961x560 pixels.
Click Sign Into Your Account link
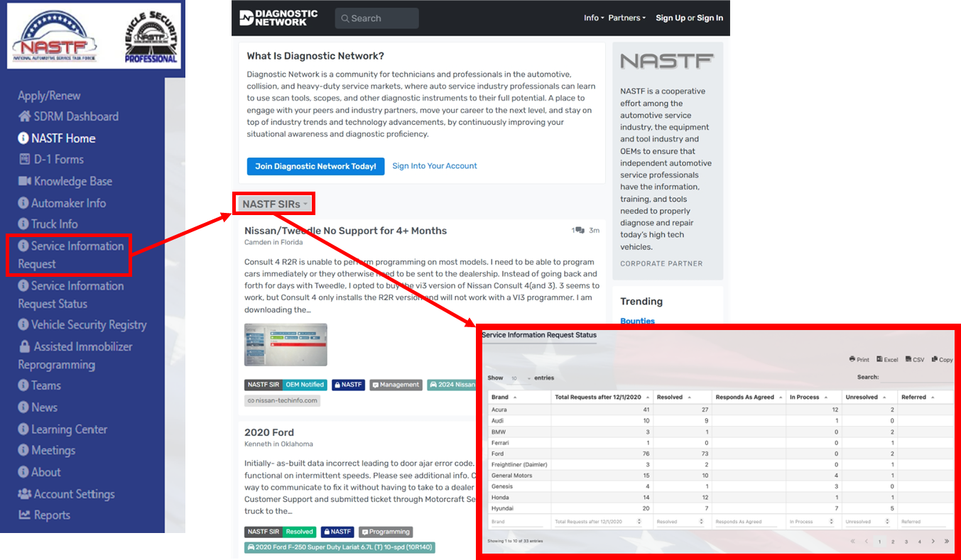(x=435, y=166)
